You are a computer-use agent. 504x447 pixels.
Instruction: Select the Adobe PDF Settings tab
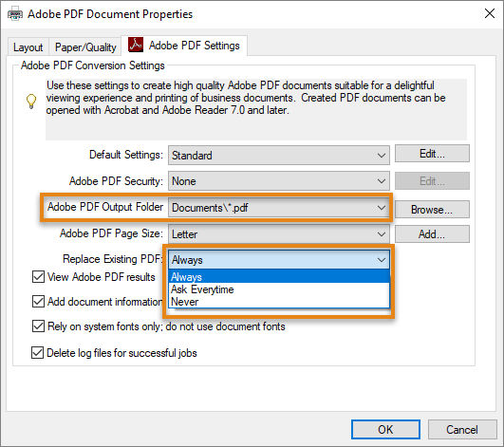tap(184, 46)
